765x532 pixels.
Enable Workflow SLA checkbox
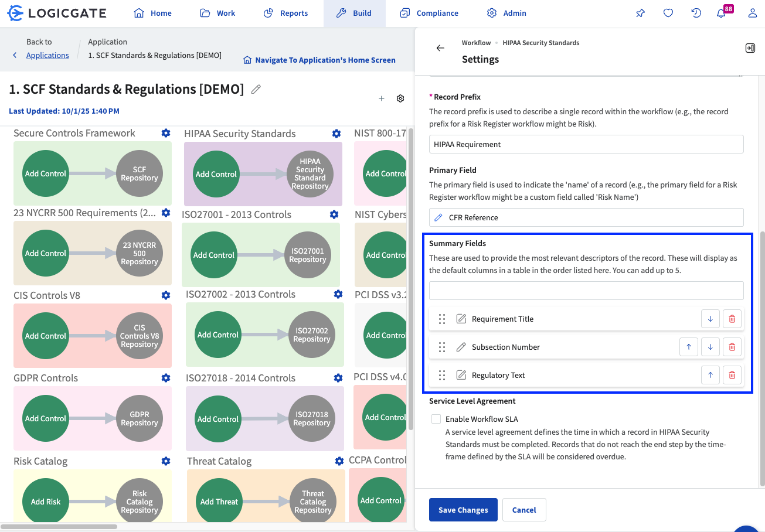(x=436, y=419)
